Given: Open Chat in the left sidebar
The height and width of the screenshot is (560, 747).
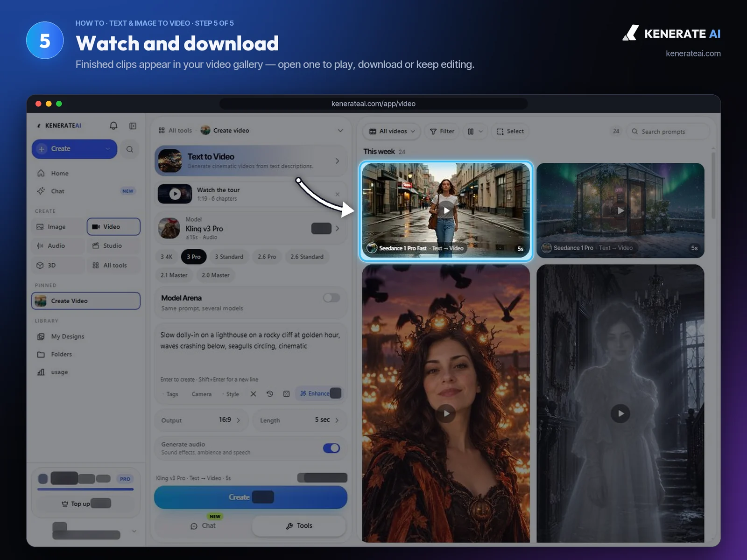Looking at the screenshot, I should tap(86, 191).
